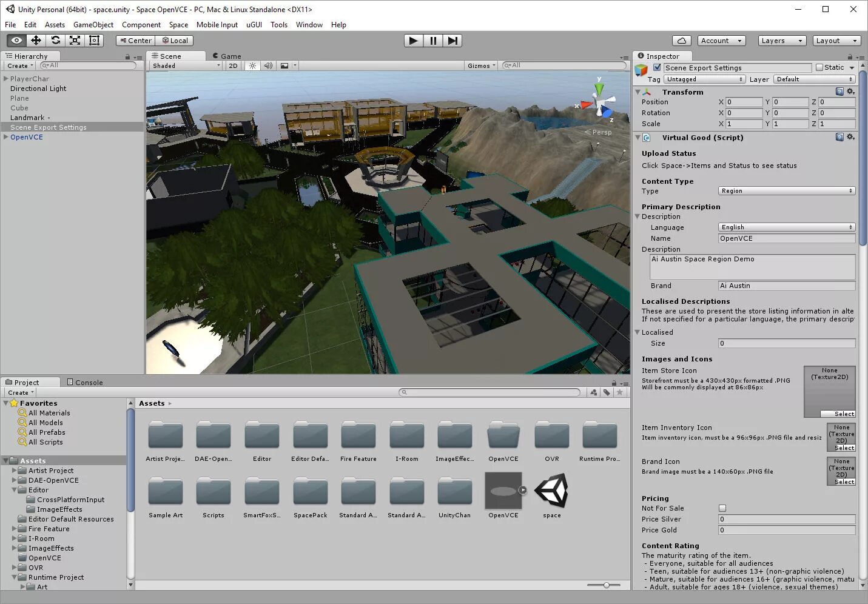Open the Space menu

pyautogui.click(x=178, y=25)
